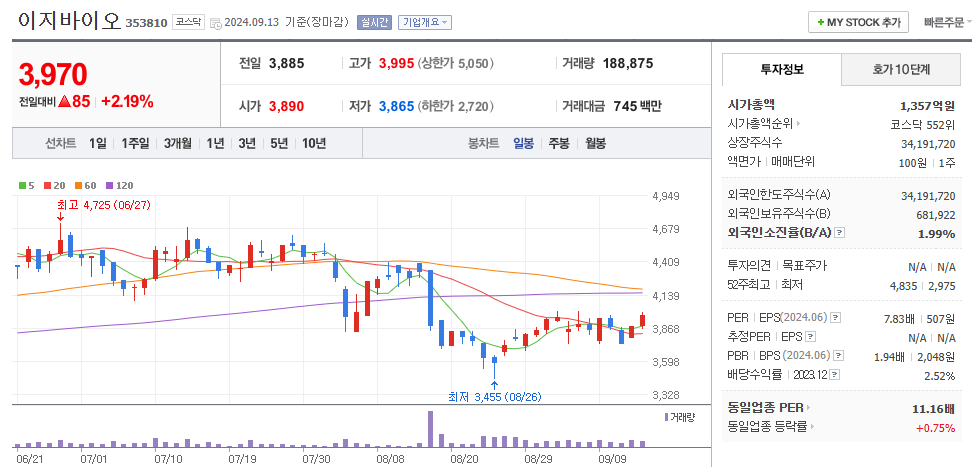Click the 거래대금 value 745 백만
Viewport: 979px width, 467px height.
coord(637,106)
